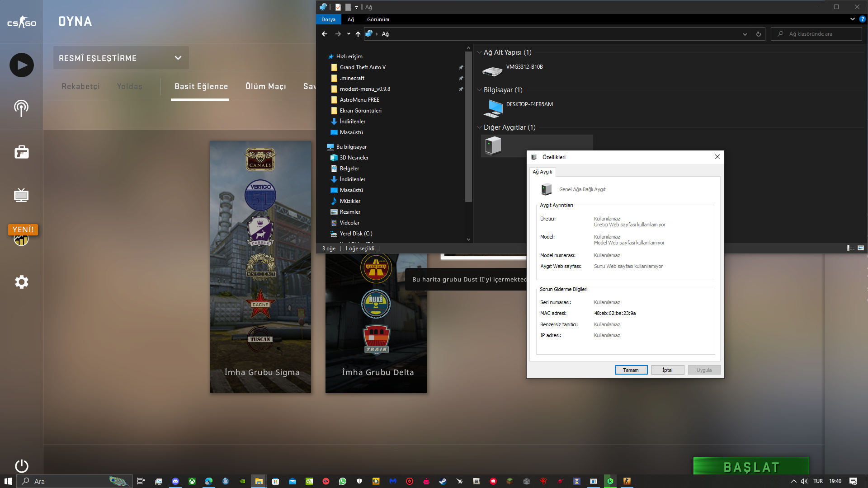This screenshot has height=488, width=868.
Task: Expand the Explorer ribbon chevron
Action: tap(852, 19)
